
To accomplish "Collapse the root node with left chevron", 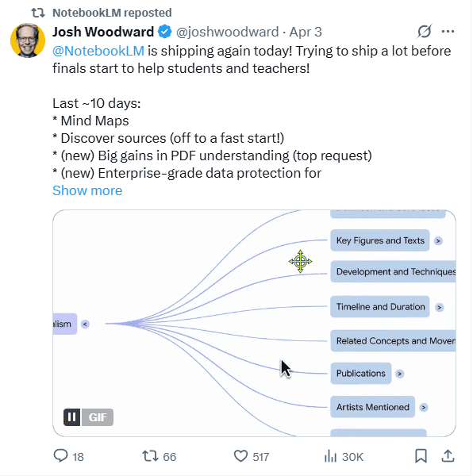I will coord(85,324).
